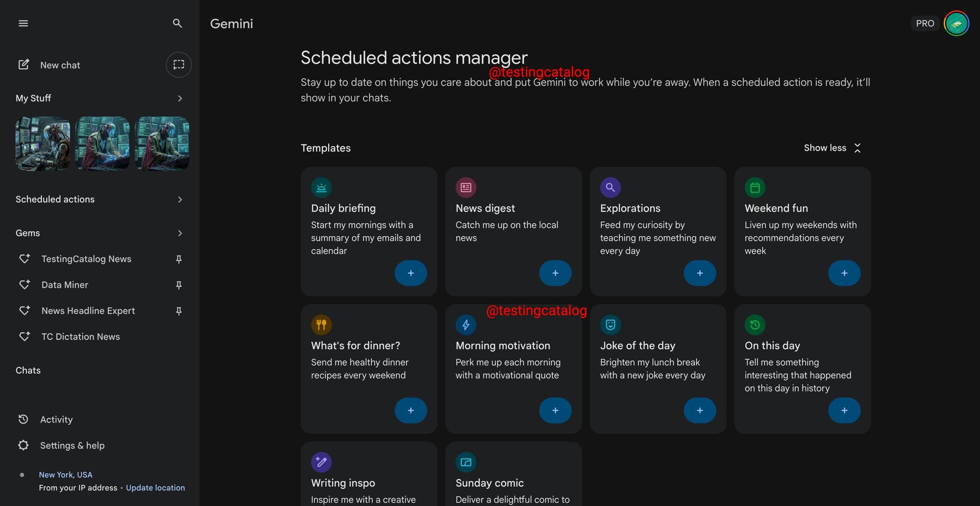The height and width of the screenshot is (506, 980).
Task: Collapse templates with Show less
Action: (832, 148)
